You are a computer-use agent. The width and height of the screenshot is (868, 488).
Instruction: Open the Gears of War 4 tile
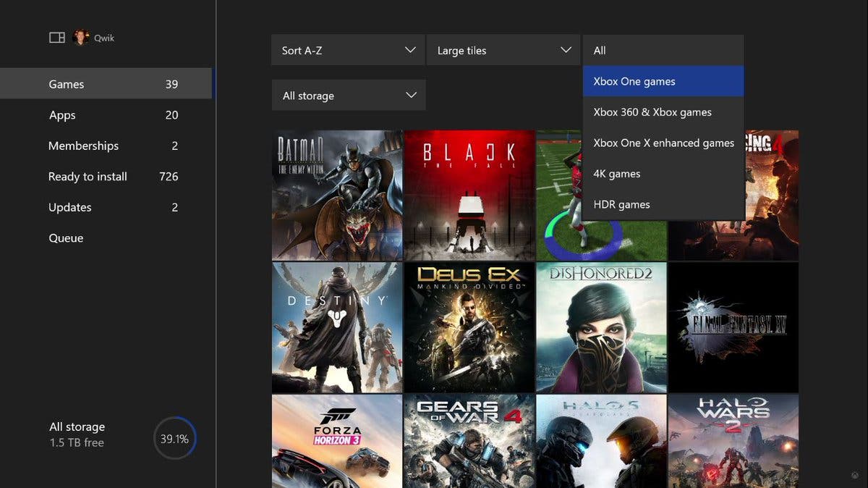[x=469, y=441]
